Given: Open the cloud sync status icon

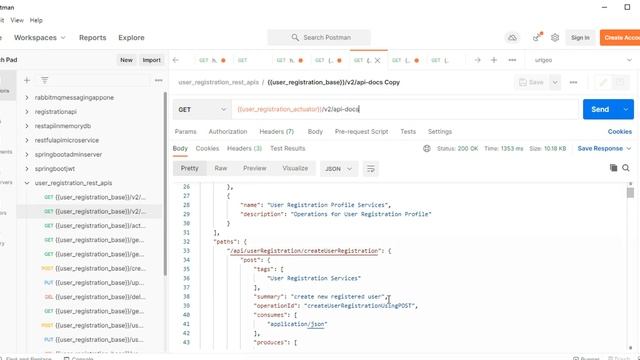Looking at the screenshot, I should 512,38.
